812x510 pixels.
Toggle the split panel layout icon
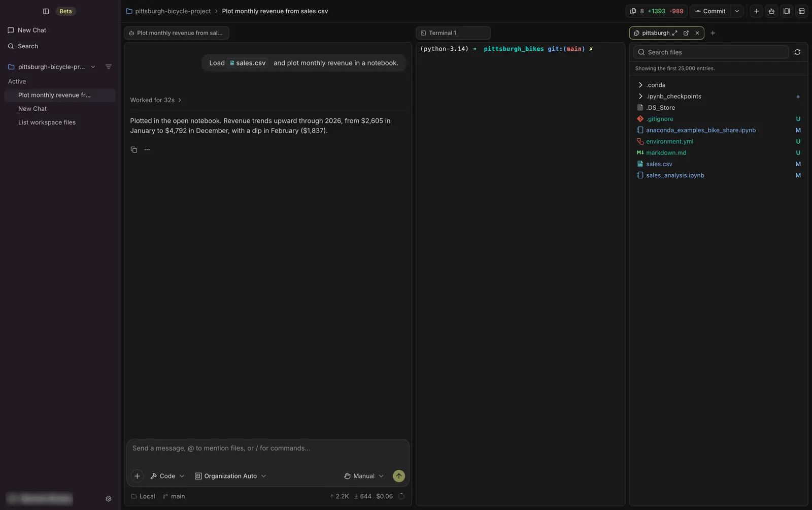[x=787, y=11]
